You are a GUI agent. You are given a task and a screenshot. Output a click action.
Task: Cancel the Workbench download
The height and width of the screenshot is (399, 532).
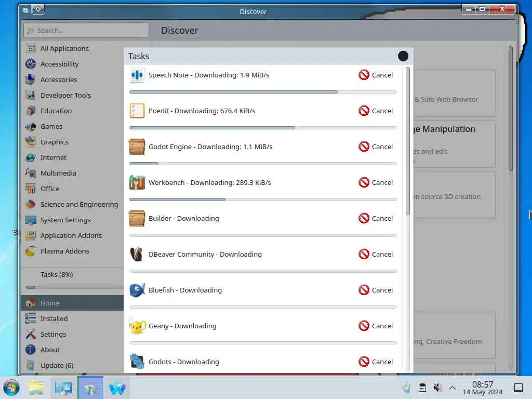(x=376, y=182)
